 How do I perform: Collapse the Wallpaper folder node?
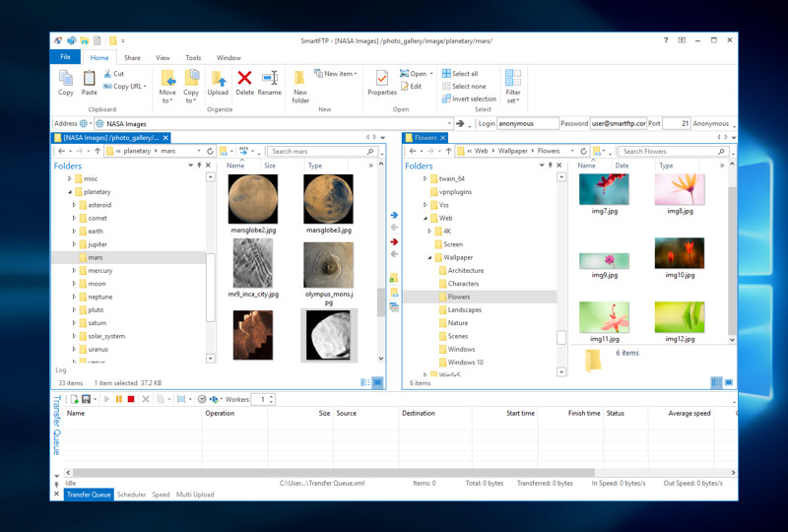429,257
